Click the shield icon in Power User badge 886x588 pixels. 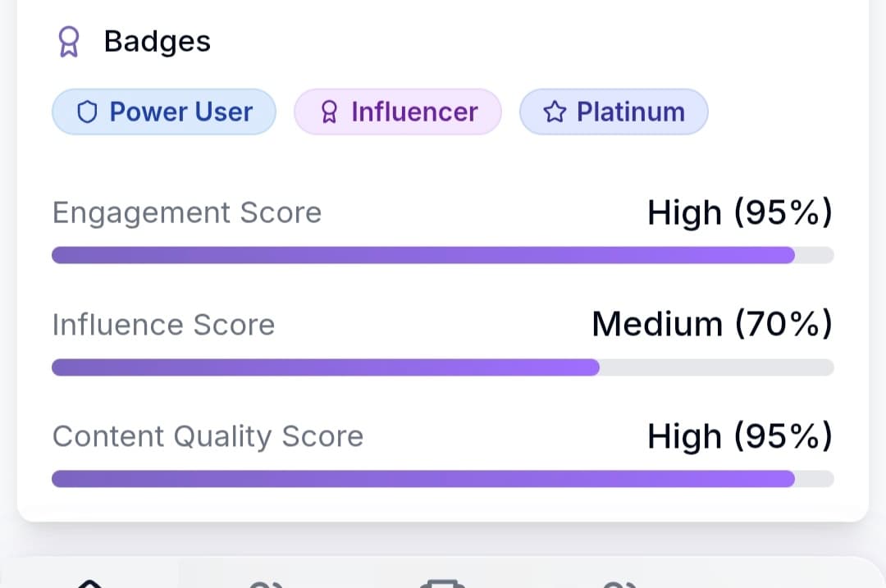click(x=87, y=112)
